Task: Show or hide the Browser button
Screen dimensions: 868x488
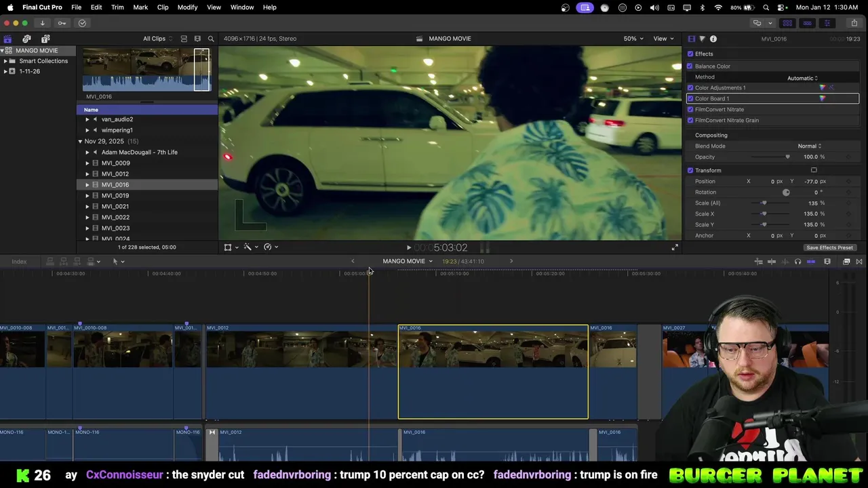Action: tap(787, 23)
